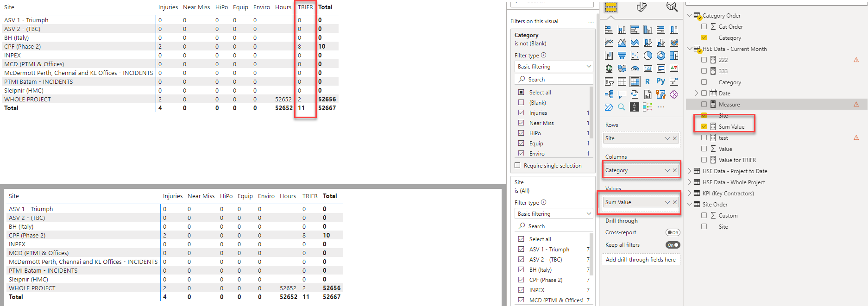Screen dimensions: 868x306
Task: Select the stacked bar chart visual
Action: tap(609, 30)
